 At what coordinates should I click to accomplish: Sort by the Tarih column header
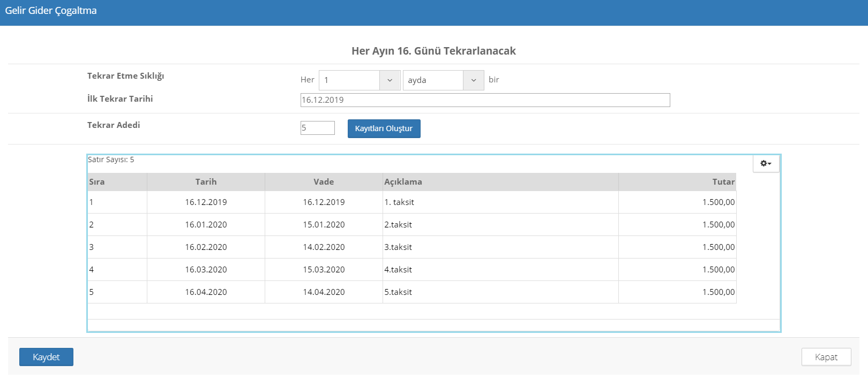coord(206,182)
